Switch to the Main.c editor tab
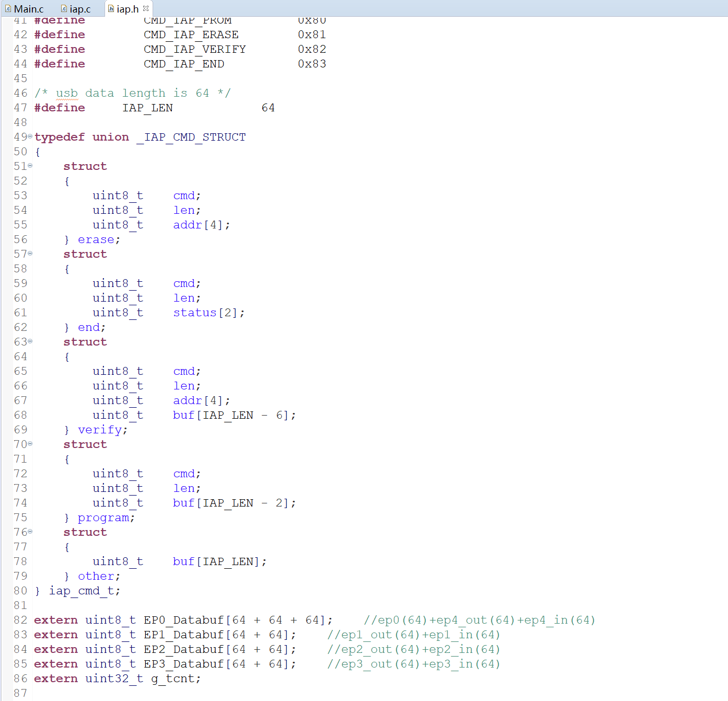Image resolution: width=728 pixels, height=701 pixels. click(24, 9)
